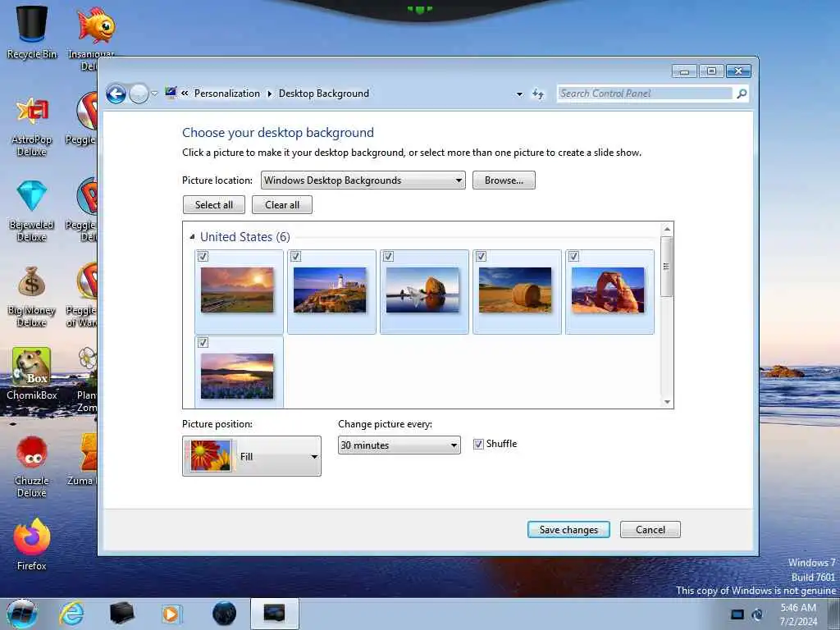Open Chuzzle Deluxe desktop icon

pyautogui.click(x=32, y=467)
